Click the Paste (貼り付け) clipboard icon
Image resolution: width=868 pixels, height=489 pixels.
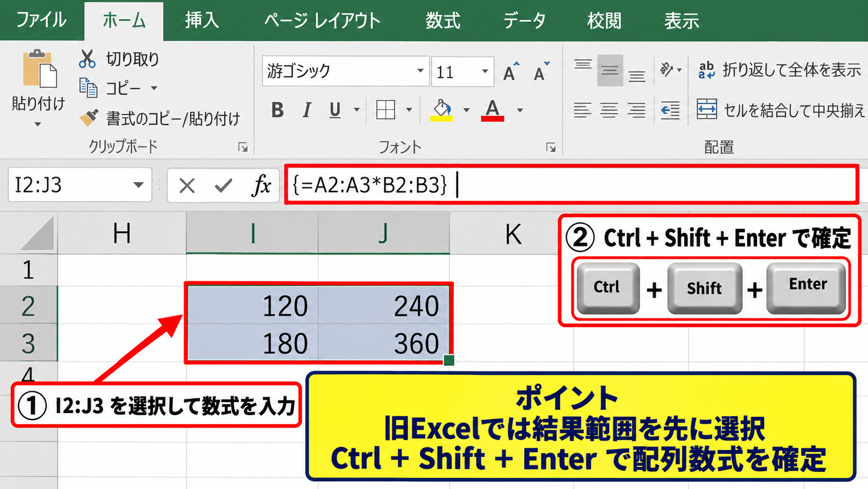(x=39, y=69)
